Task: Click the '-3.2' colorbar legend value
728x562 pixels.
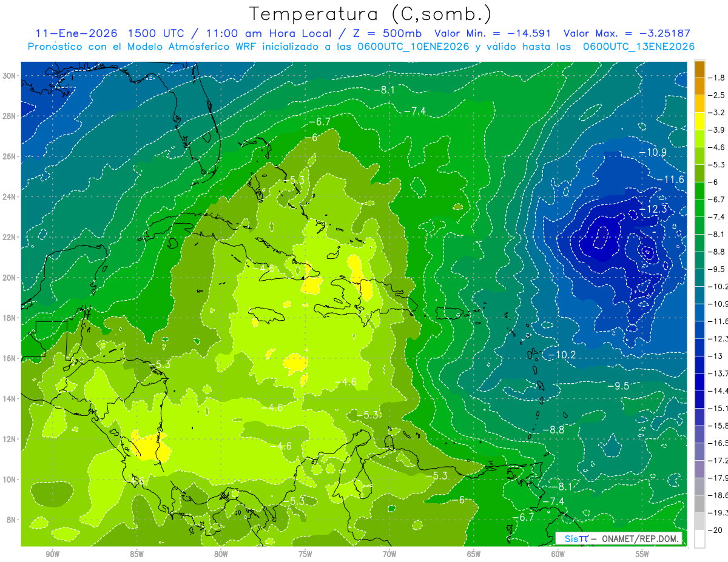Action: pos(716,113)
